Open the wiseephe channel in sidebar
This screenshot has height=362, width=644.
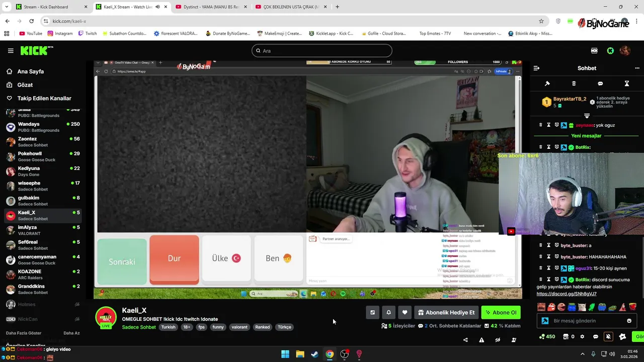point(43,186)
